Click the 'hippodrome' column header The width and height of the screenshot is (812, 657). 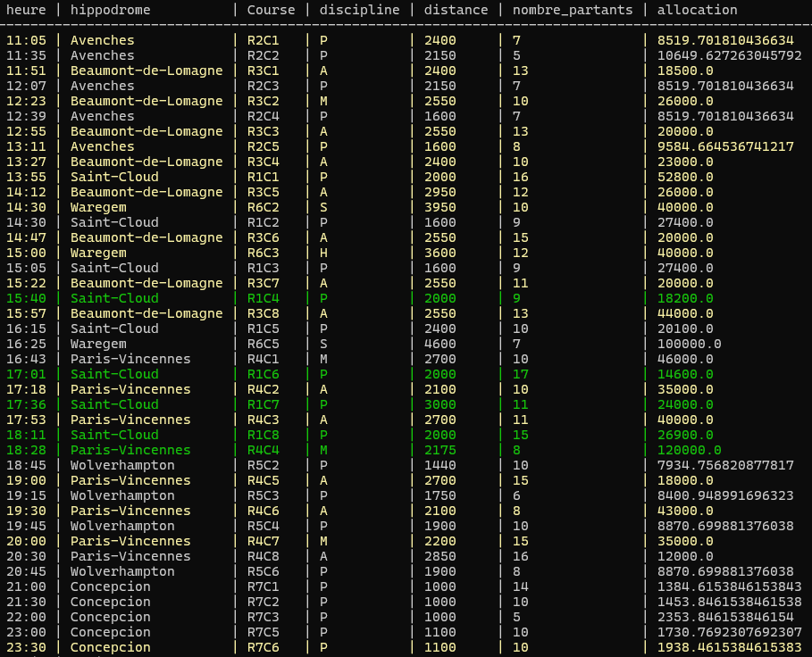pyautogui.click(x=110, y=10)
